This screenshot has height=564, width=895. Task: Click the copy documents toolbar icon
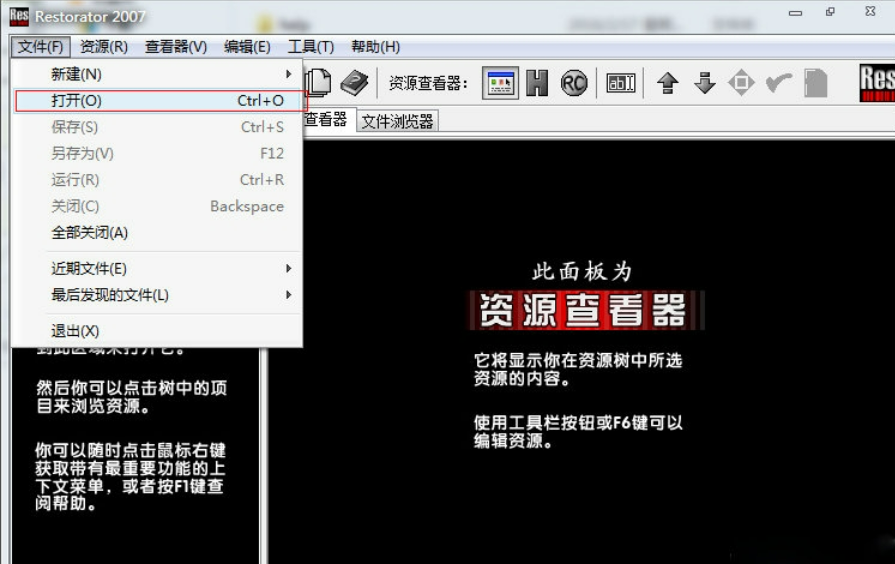click(318, 83)
